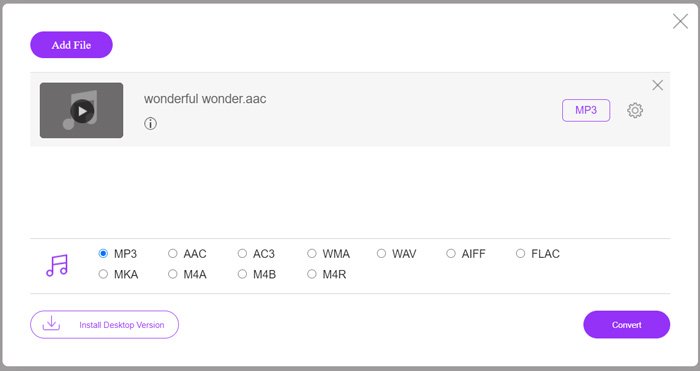Viewport: 700px width, 371px height.
Task: Select FLAC output format
Action: [521, 254]
